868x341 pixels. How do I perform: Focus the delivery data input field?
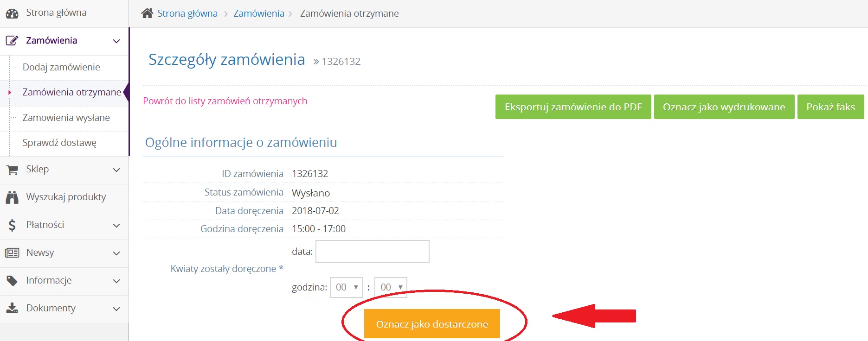click(x=372, y=252)
